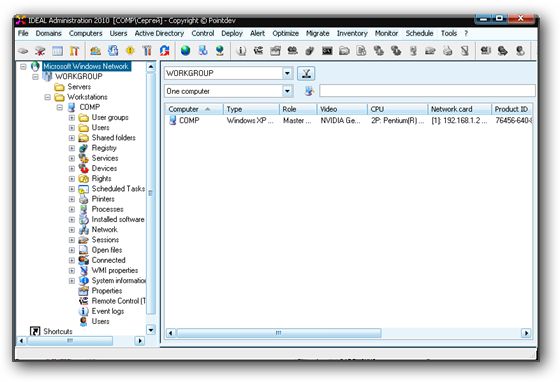Viewport: 560px width, 382px height.
Task: Collapse the Workstations tree node
Action: tap(48, 97)
